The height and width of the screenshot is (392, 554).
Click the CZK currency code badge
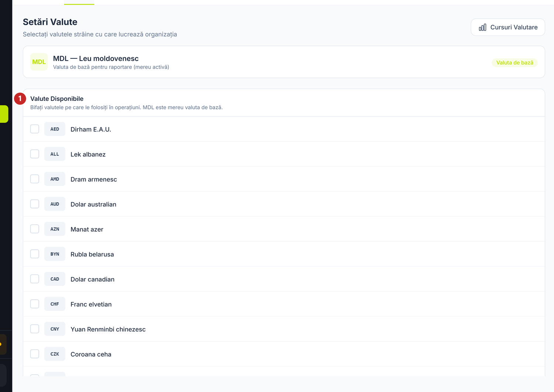55,354
